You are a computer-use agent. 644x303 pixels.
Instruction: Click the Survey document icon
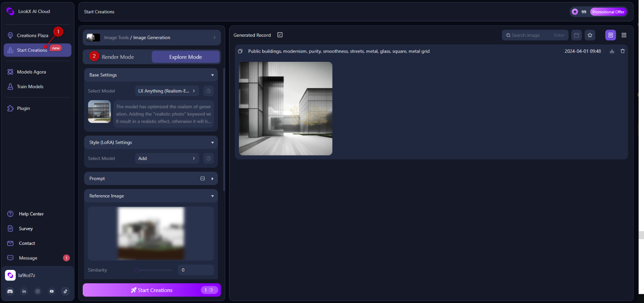click(10, 229)
